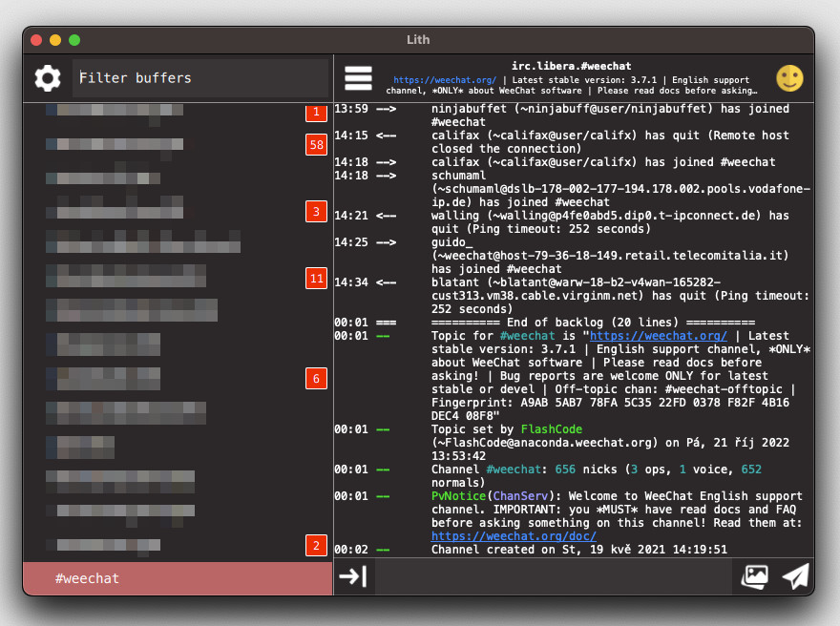Click the Filter buffers search field
840x626 pixels.
tap(200, 78)
